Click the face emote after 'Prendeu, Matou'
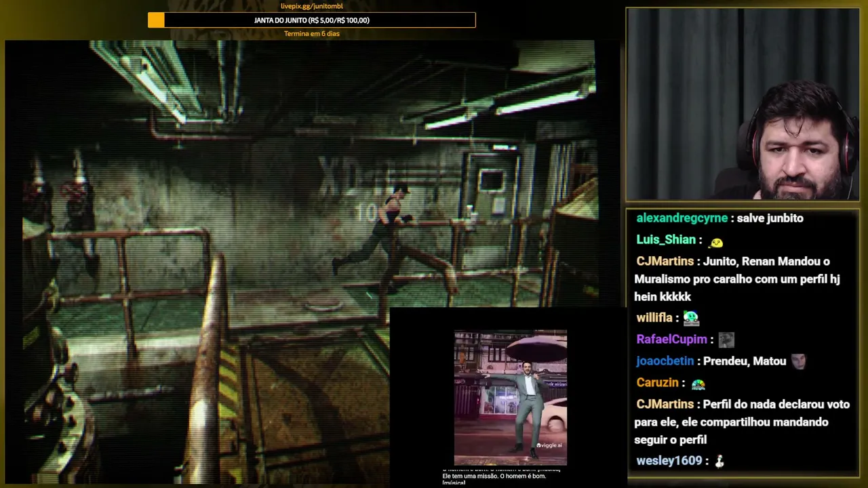This screenshot has width=868, height=488. pos(799,361)
